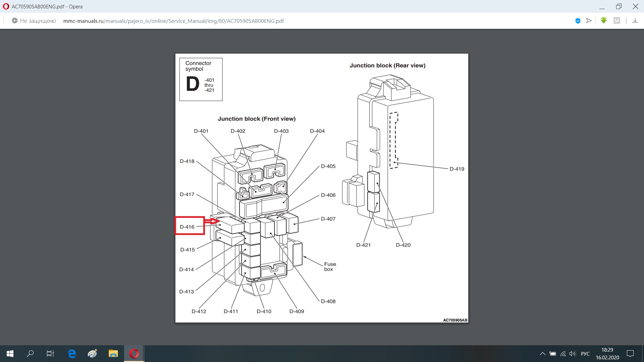Viewport: 644px width, 362px height.
Task: Open the green download arrow extension
Action: [604, 20]
